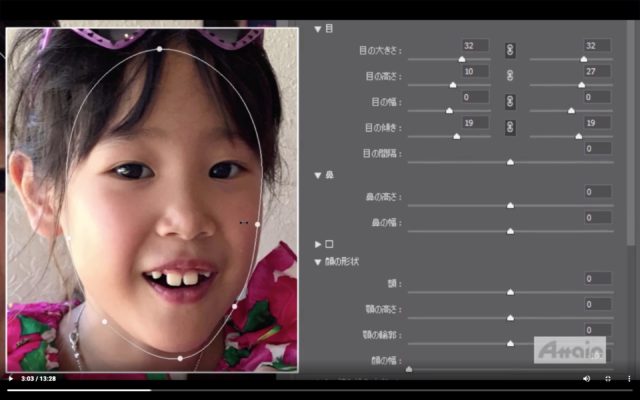Toggle link icon for 目の傾き
The width and height of the screenshot is (640, 400).
510,127
